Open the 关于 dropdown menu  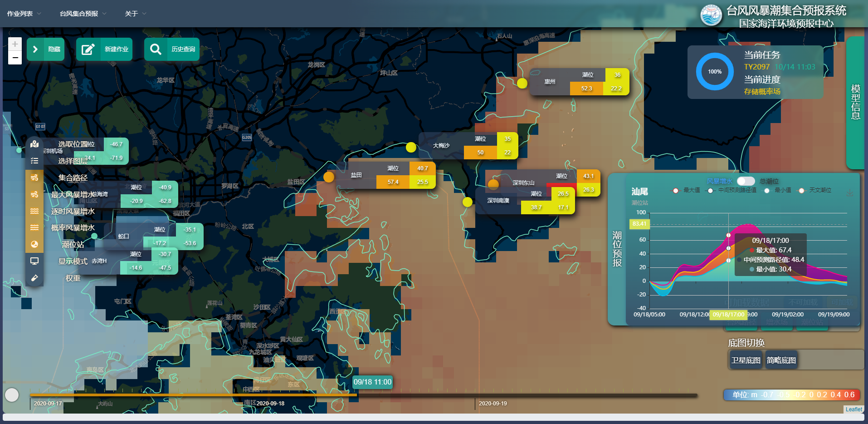point(136,14)
